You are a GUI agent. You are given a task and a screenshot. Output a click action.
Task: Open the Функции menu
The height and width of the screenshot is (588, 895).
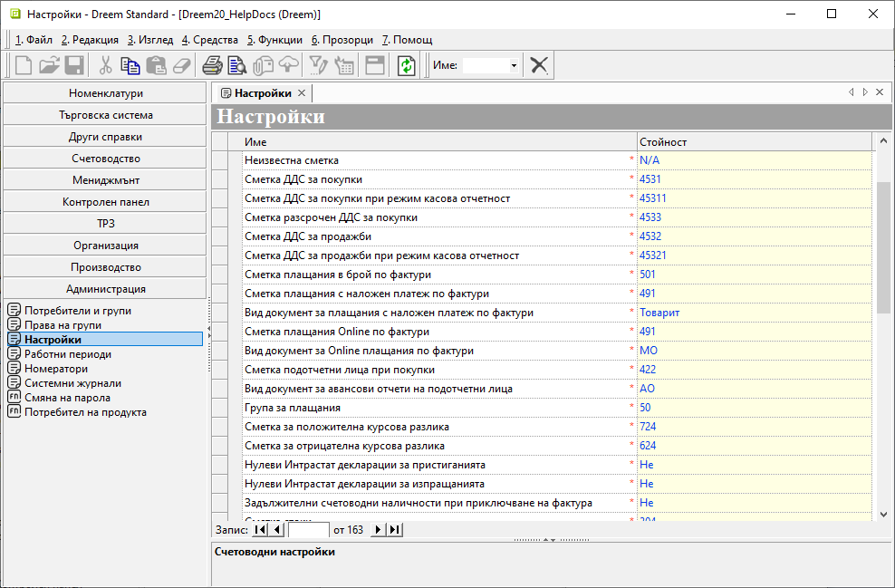pyautogui.click(x=274, y=40)
